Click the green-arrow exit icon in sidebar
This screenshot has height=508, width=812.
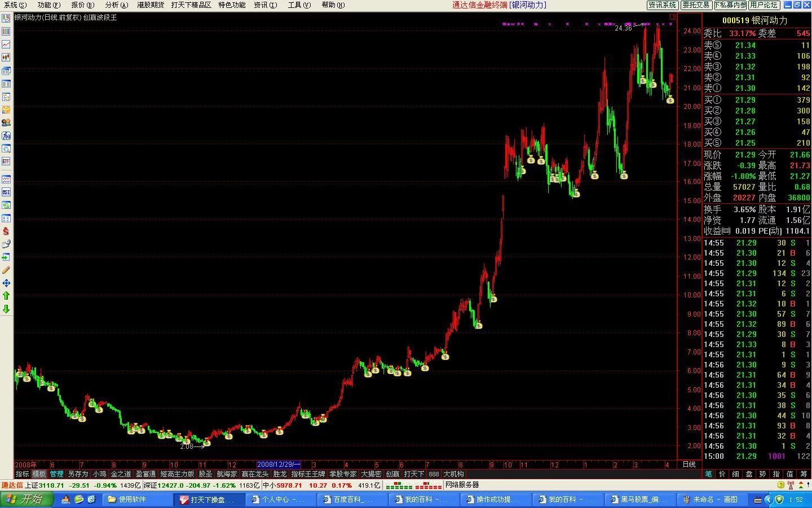pyautogui.click(x=6, y=257)
